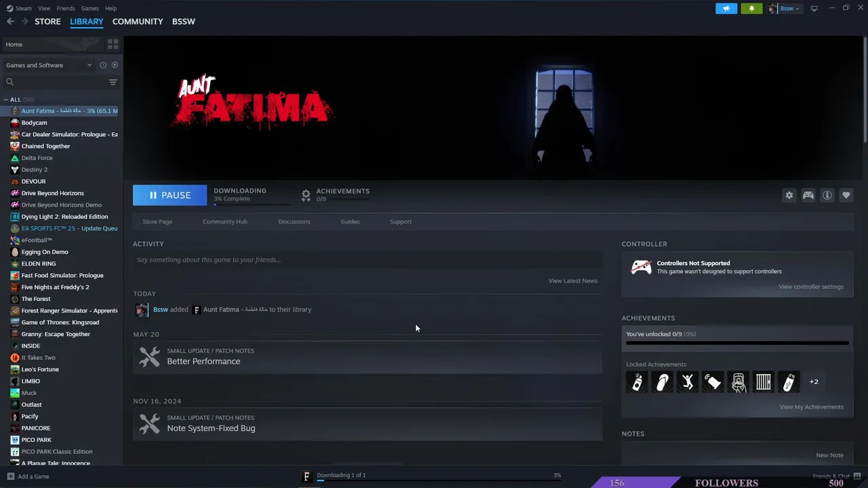Show ready-to-play filter icon in sidebar

coord(115,65)
